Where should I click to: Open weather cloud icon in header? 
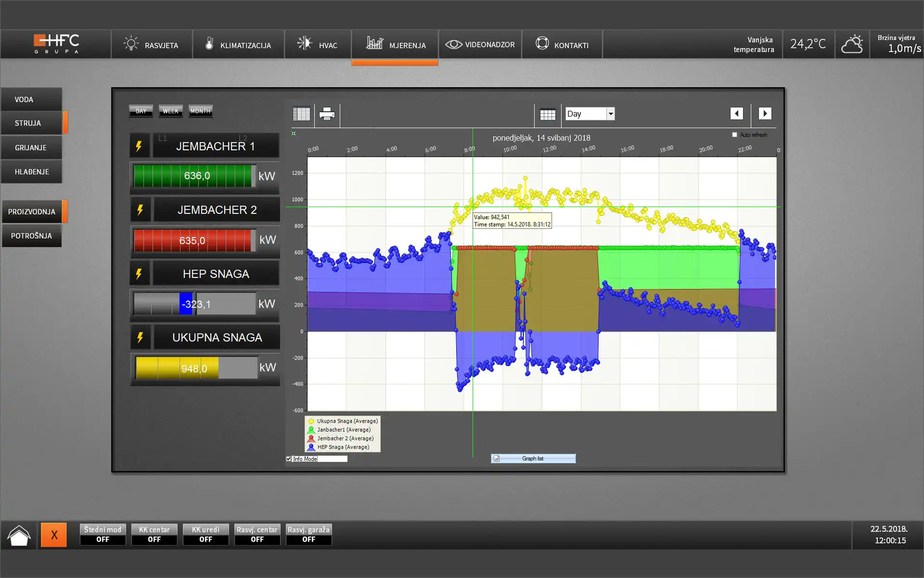(x=852, y=45)
